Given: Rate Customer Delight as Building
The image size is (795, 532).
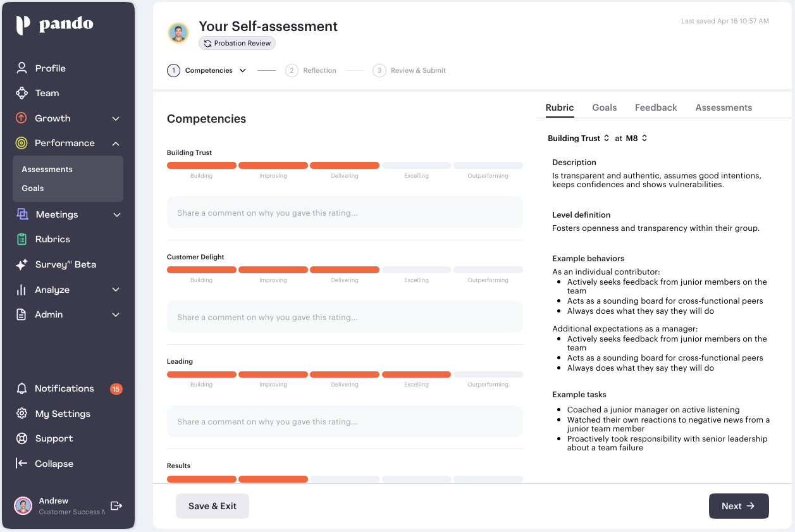Looking at the screenshot, I should [x=202, y=270].
